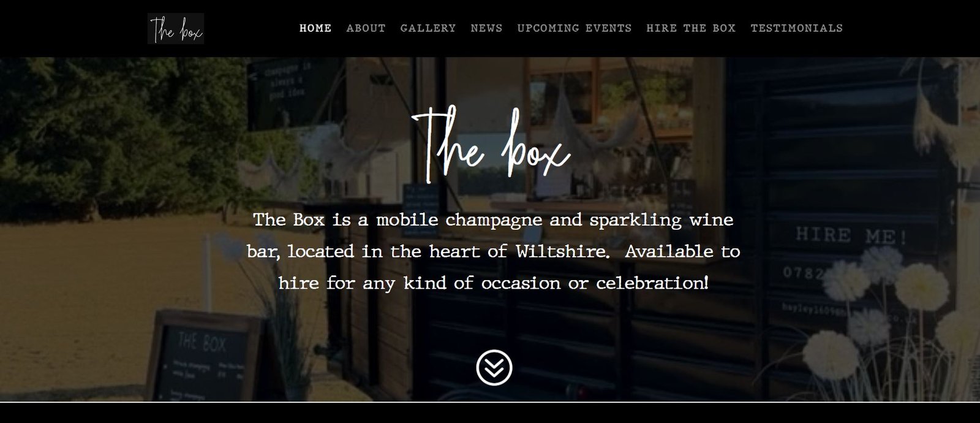Open UPCOMING EVENTS page
Screen dimensions: 980x423
click(575, 28)
